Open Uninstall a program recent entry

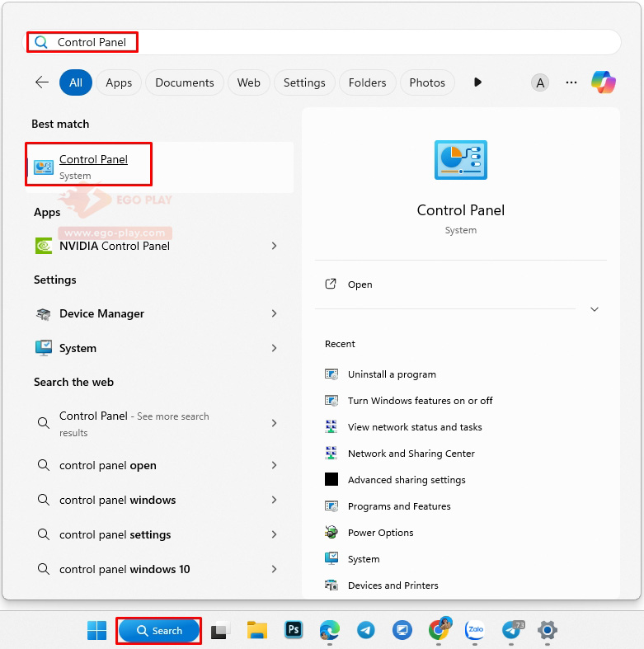pyautogui.click(x=392, y=374)
